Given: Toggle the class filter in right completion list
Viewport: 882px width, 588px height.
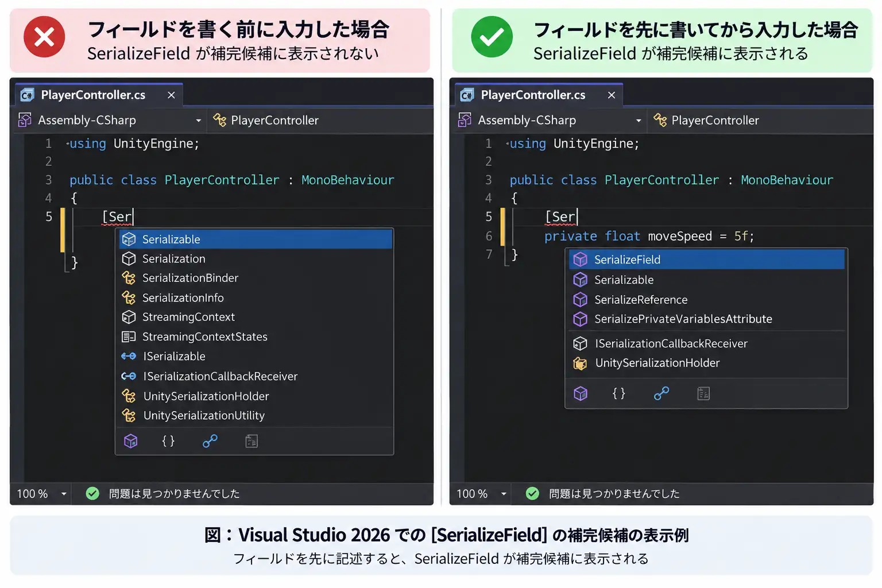Looking at the screenshot, I should (581, 393).
